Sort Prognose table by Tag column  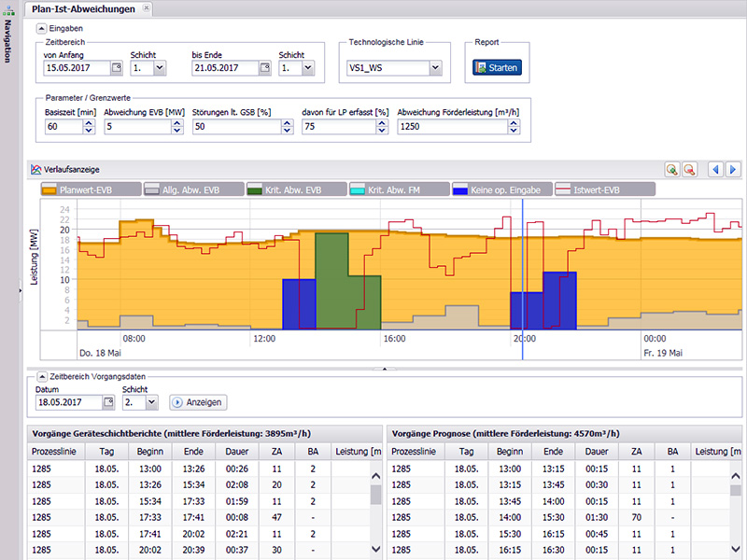[x=466, y=452]
